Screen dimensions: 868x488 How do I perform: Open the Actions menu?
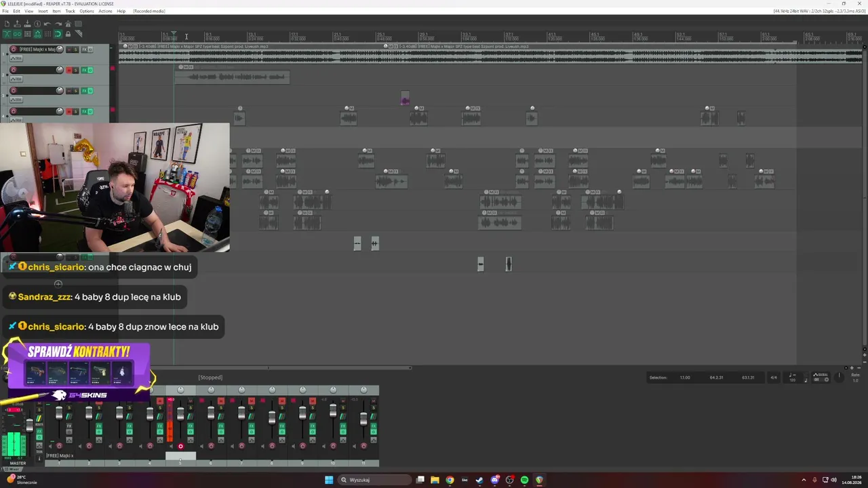pyautogui.click(x=105, y=12)
